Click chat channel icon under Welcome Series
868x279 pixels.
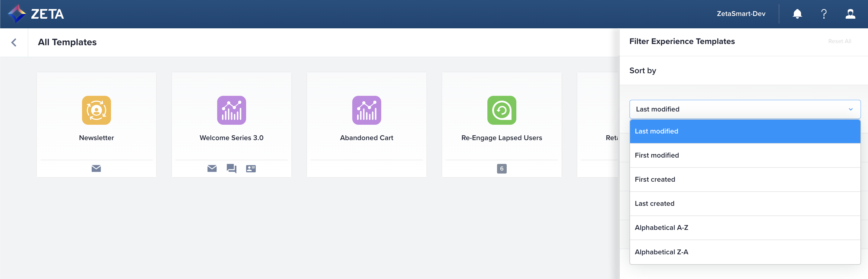click(232, 168)
